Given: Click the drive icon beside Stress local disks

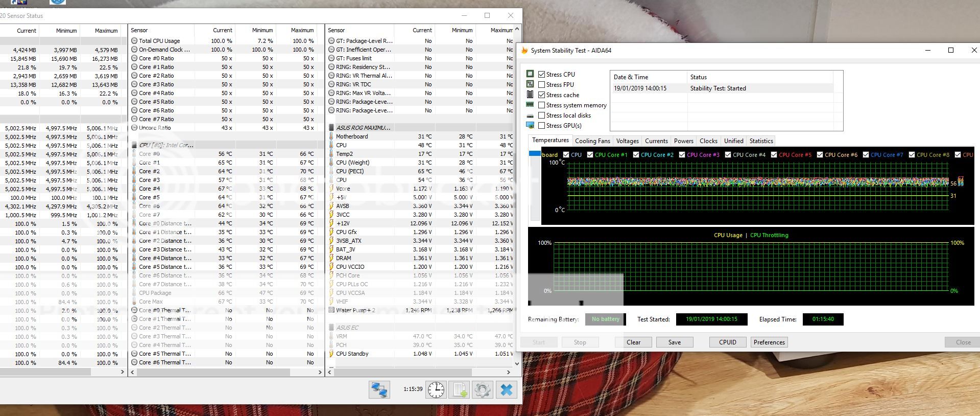Looking at the screenshot, I should (530, 115).
